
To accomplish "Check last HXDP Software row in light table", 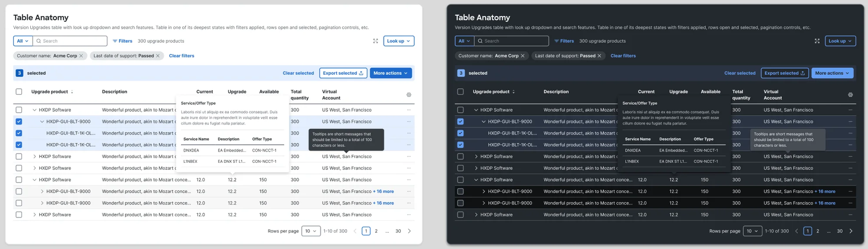I will [19, 215].
